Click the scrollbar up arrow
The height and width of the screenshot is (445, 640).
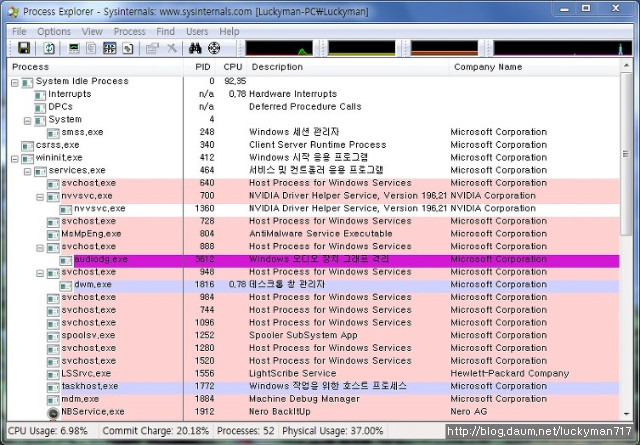pos(626,66)
